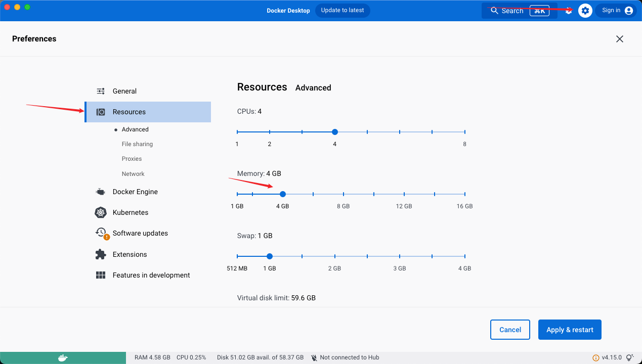Click the search magnifier icon

(x=495, y=11)
